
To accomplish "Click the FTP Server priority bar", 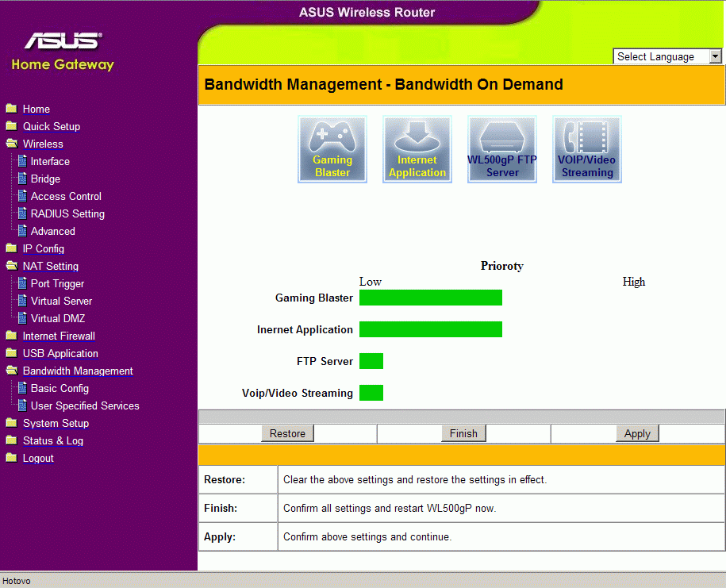I will pyautogui.click(x=371, y=361).
